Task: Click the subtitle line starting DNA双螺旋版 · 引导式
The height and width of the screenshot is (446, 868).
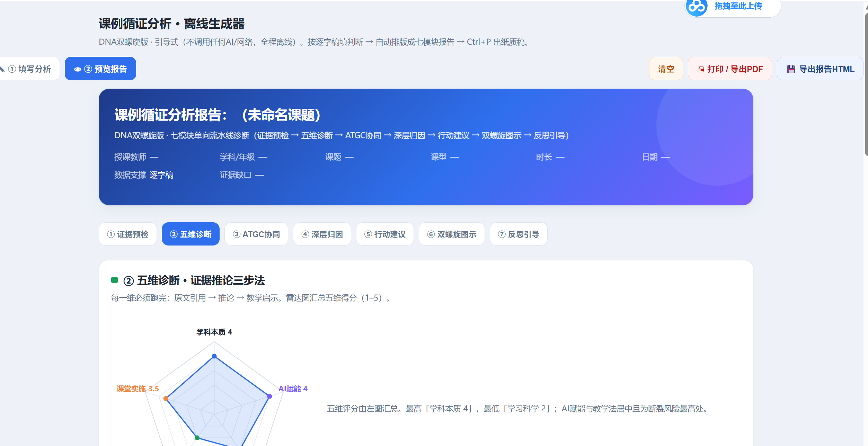Action: click(x=314, y=42)
